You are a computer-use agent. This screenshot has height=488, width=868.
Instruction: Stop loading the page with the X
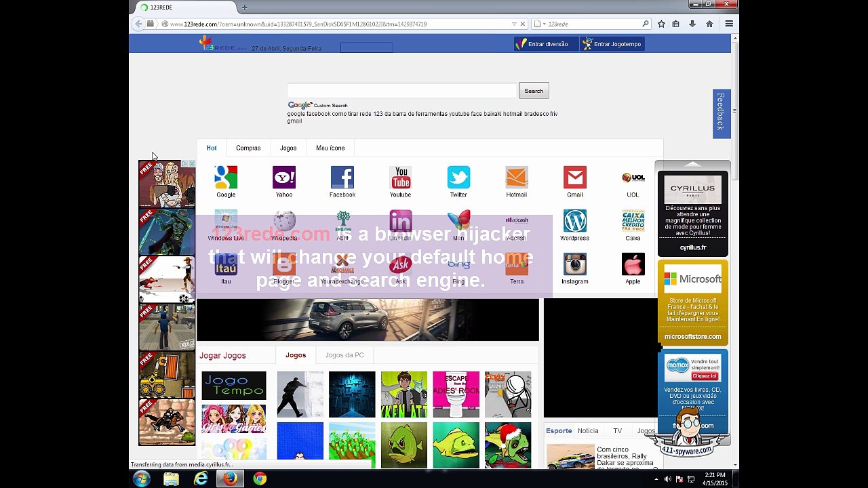pos(522,24)
